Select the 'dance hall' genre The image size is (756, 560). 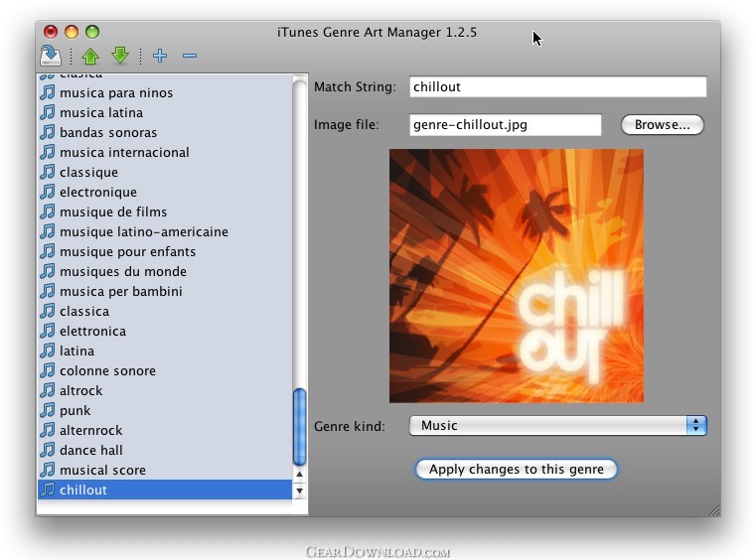[165, 450]
